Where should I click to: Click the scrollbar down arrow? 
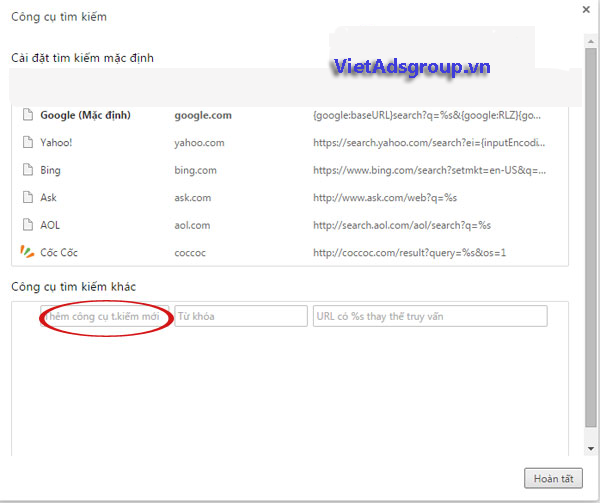[591, 449]
